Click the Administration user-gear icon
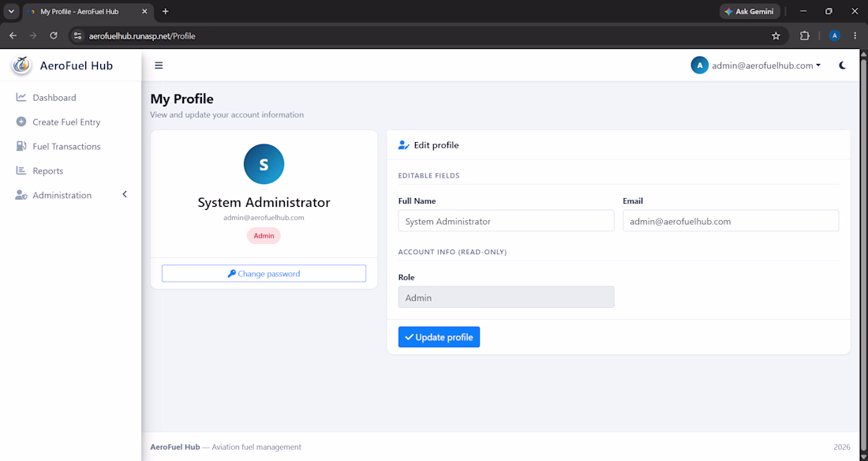Viewport: 868px width, 461px height. coord(21,195)
